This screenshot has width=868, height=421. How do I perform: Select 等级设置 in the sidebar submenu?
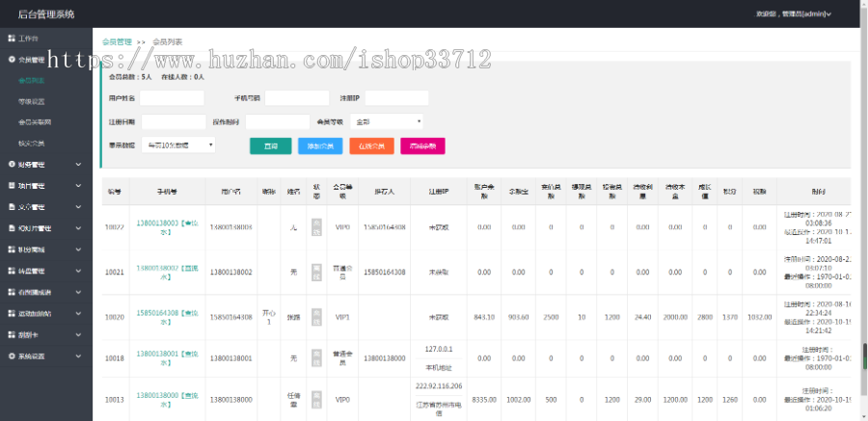coord(31,102)
